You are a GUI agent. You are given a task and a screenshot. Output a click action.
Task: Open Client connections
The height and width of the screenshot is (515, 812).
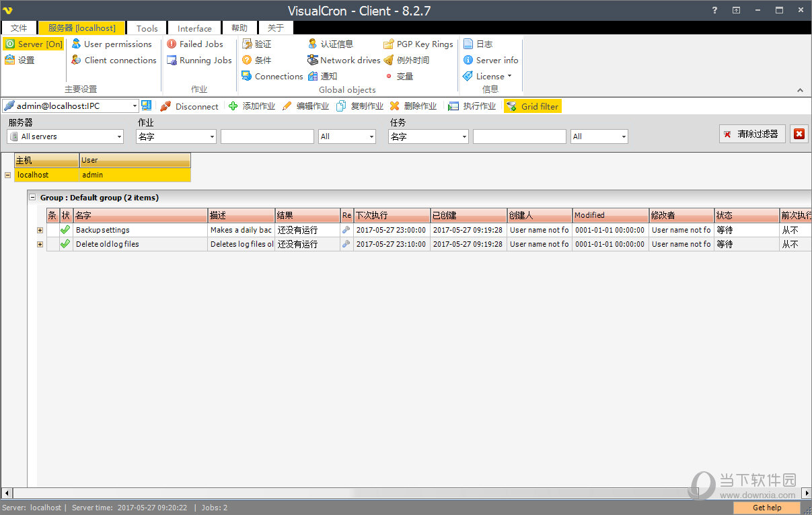[x=114, y=61]
